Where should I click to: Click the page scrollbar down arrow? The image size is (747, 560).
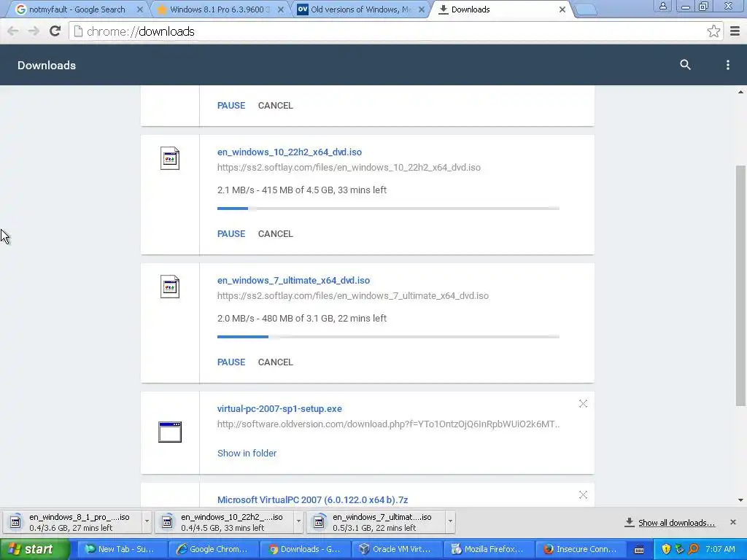[x=740, y=500]
